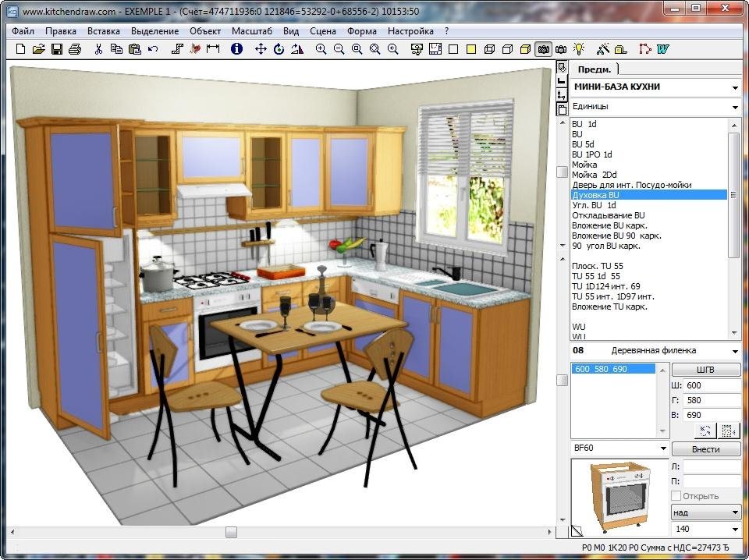Expand the МИНИ-БАЗА КУХНИ catalog dropdown
The image size is (749, 560).
click(735, 87)
